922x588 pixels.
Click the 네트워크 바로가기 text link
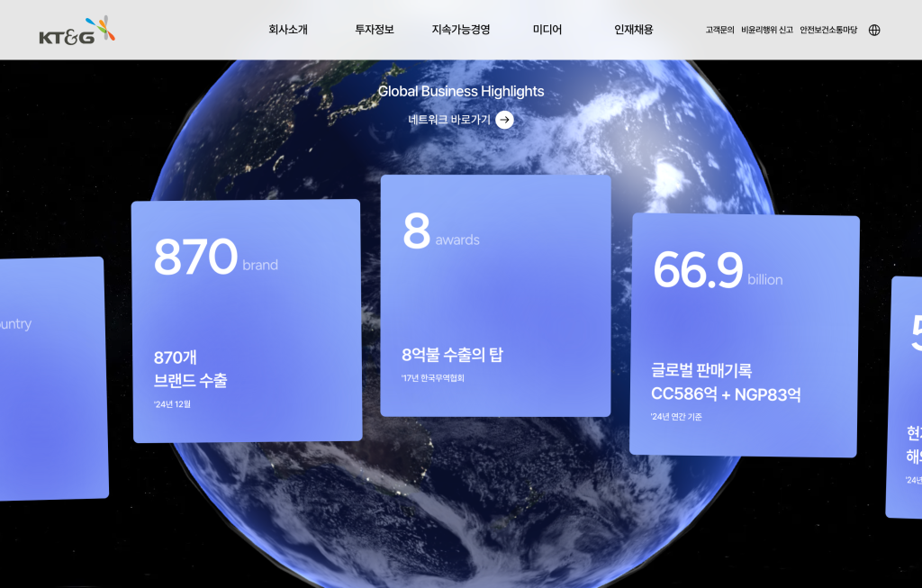pyautogui.click(x=449, y=120)
